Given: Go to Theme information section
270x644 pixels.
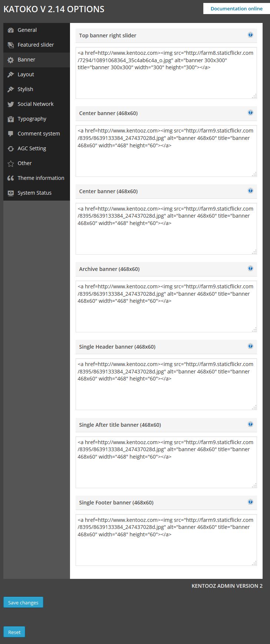Looking at the screenshot, I should coord(41,178).
